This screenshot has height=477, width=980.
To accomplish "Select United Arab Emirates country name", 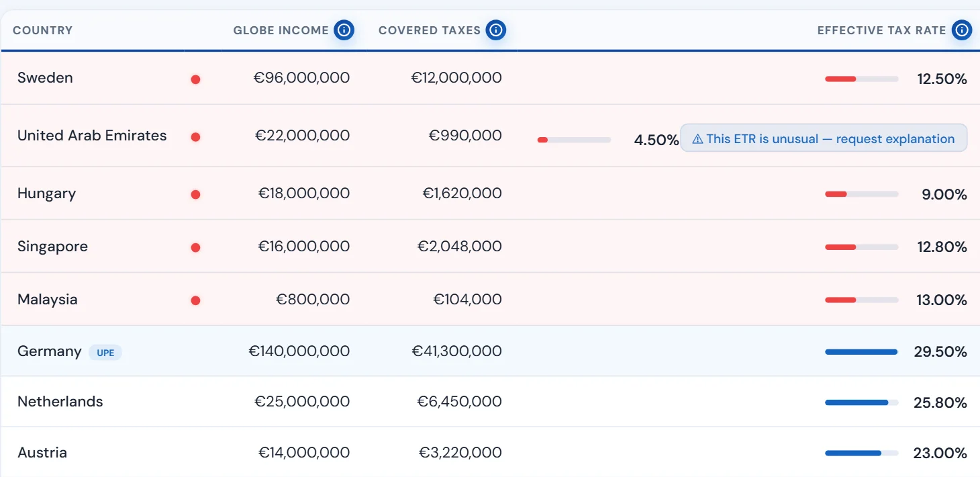I will pos(92,135).
